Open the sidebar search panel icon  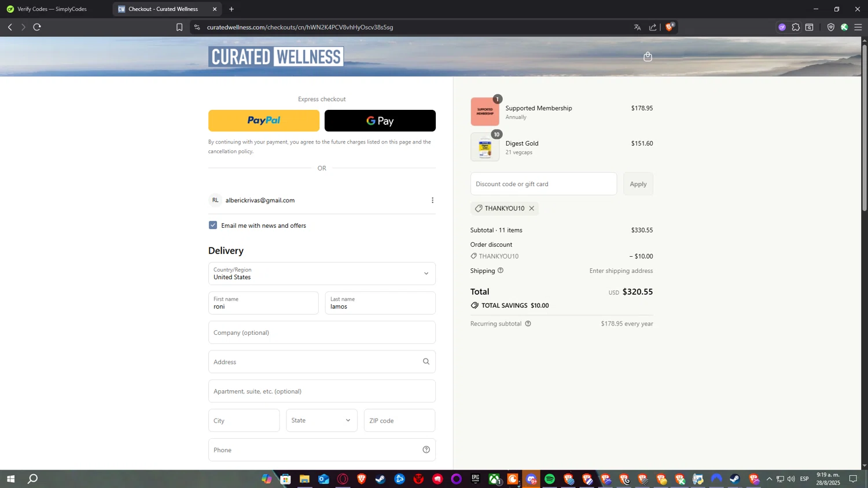click(x=810, y=27)
